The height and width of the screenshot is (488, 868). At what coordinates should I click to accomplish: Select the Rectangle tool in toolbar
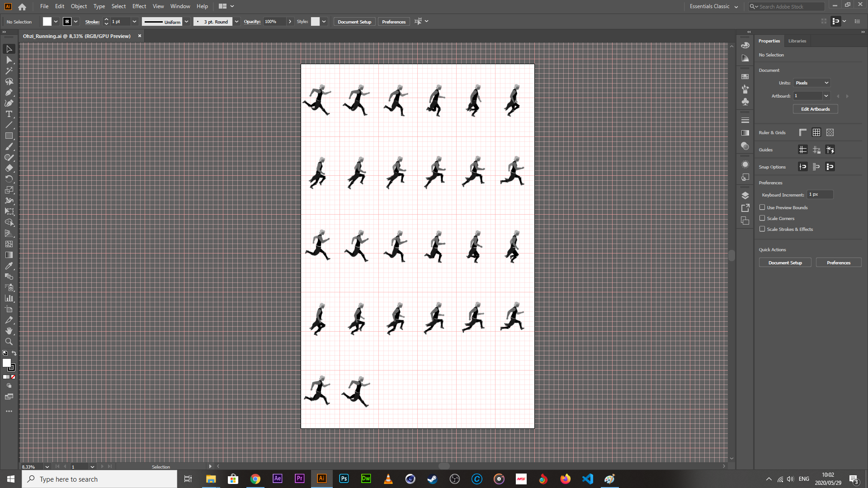tap(9, 136)
